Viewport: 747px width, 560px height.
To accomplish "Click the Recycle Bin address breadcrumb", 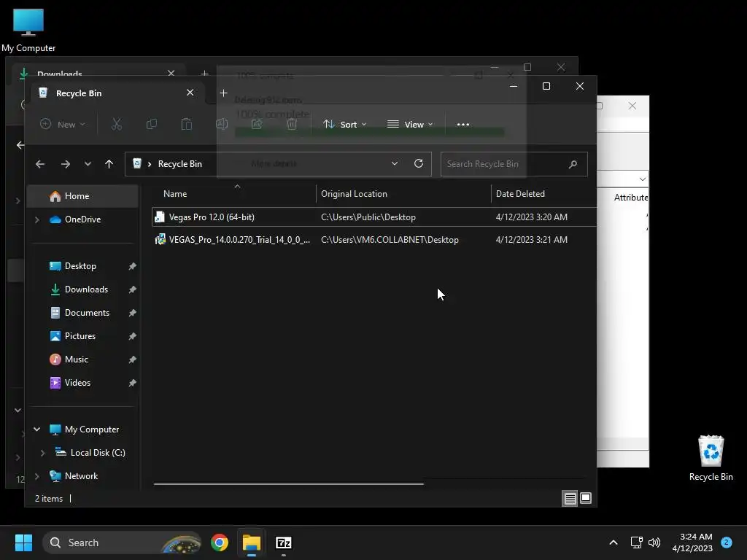I will 179,164.
